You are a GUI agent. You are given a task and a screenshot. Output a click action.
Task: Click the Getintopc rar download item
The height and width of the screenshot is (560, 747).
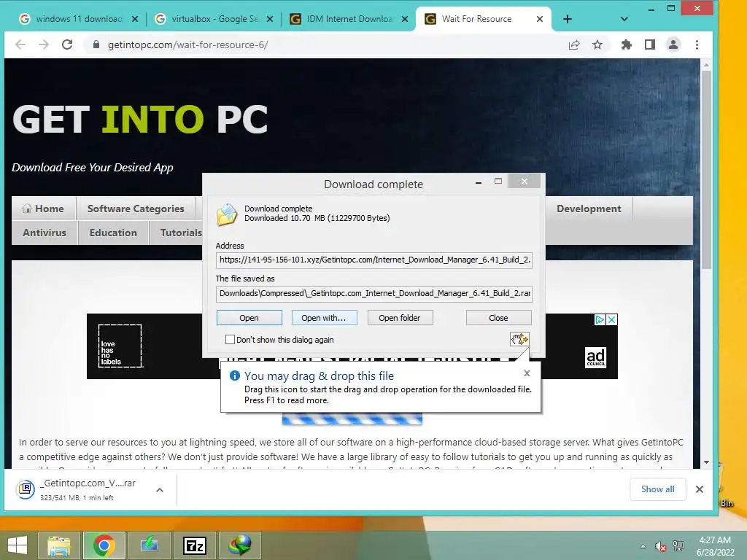pyautogui.click(x=89, y=489)
